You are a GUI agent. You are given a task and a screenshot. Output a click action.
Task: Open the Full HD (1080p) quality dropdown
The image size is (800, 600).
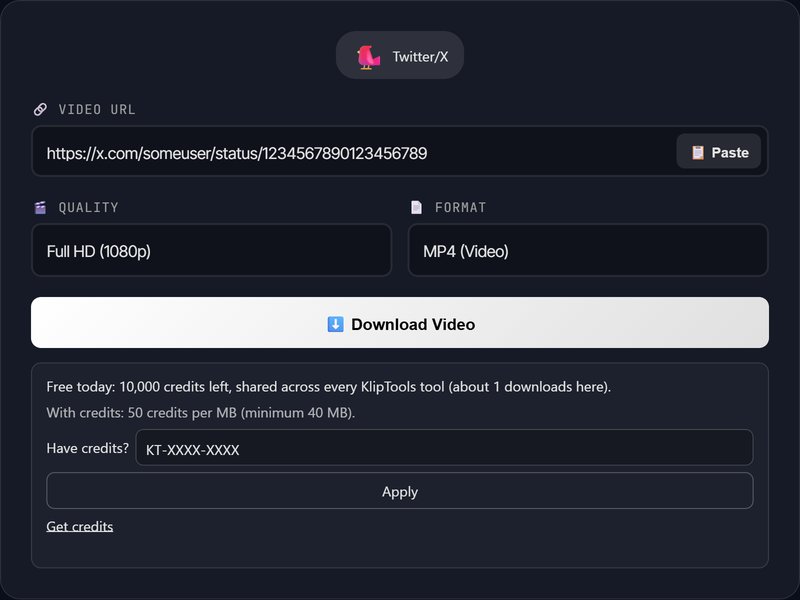[x=211, y=251]
